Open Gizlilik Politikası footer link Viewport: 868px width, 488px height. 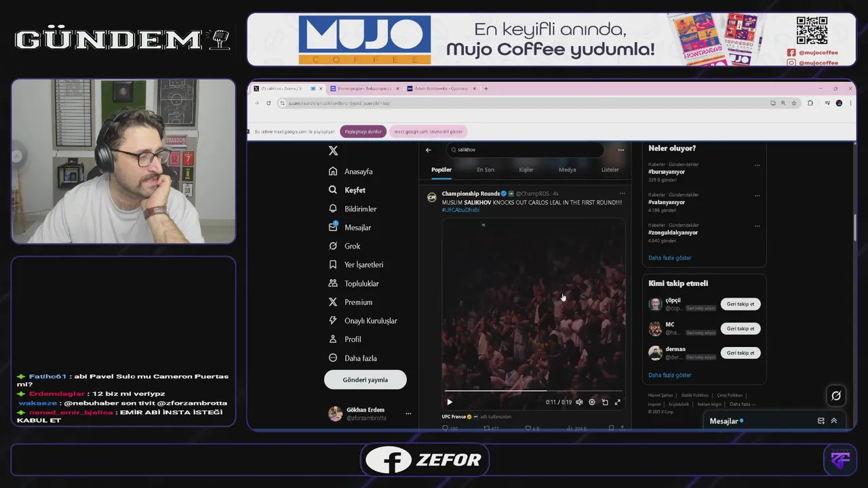pos(695,395)
